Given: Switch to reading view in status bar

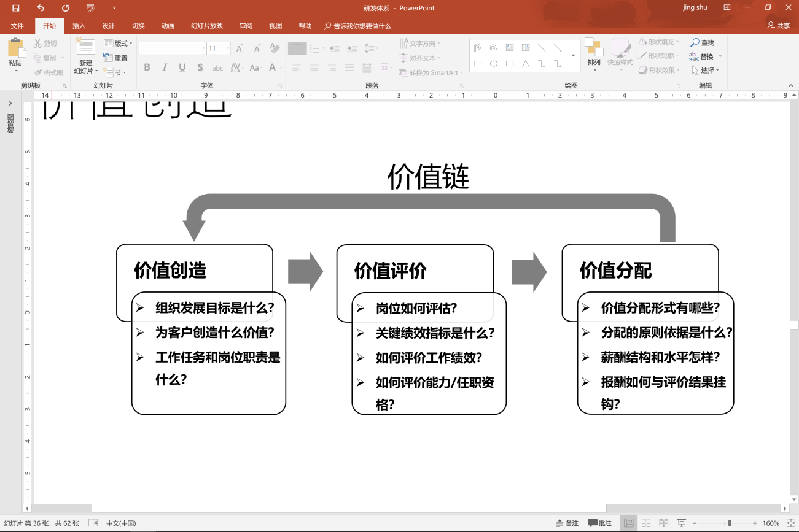Looking at the screenshot, I should coord(664,523).
